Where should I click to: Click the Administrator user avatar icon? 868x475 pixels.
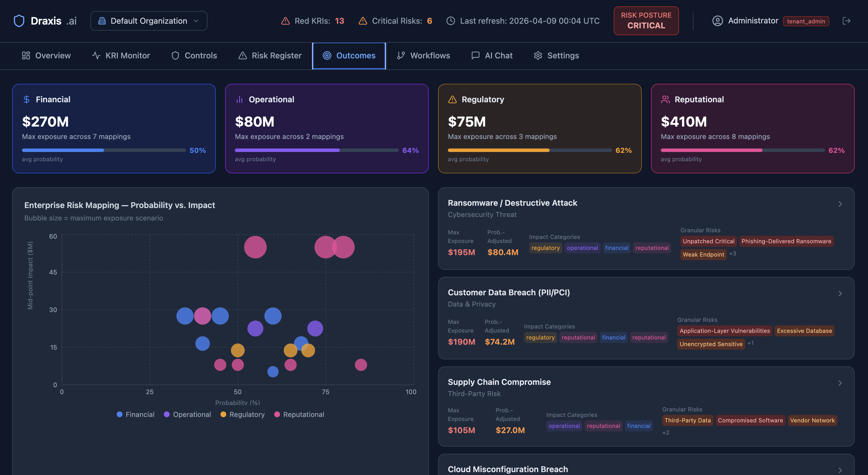click(x=717, y=21)
